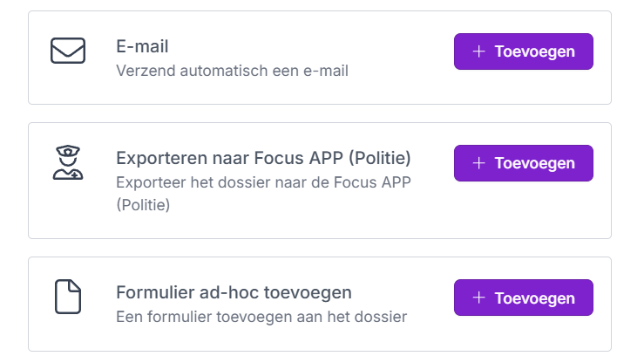644x356 pixels.
Task: Click the envelope icon for E-mail
Action: (x=67, y=51)
